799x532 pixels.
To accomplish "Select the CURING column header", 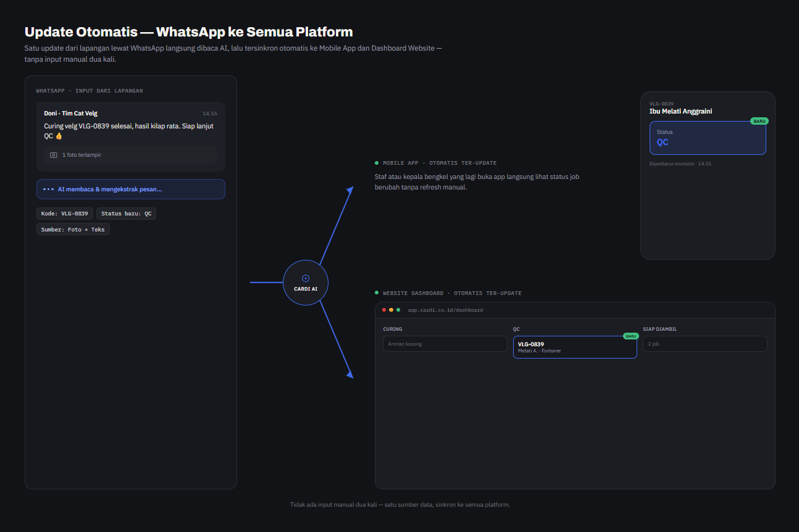I will tap(393, 330).
